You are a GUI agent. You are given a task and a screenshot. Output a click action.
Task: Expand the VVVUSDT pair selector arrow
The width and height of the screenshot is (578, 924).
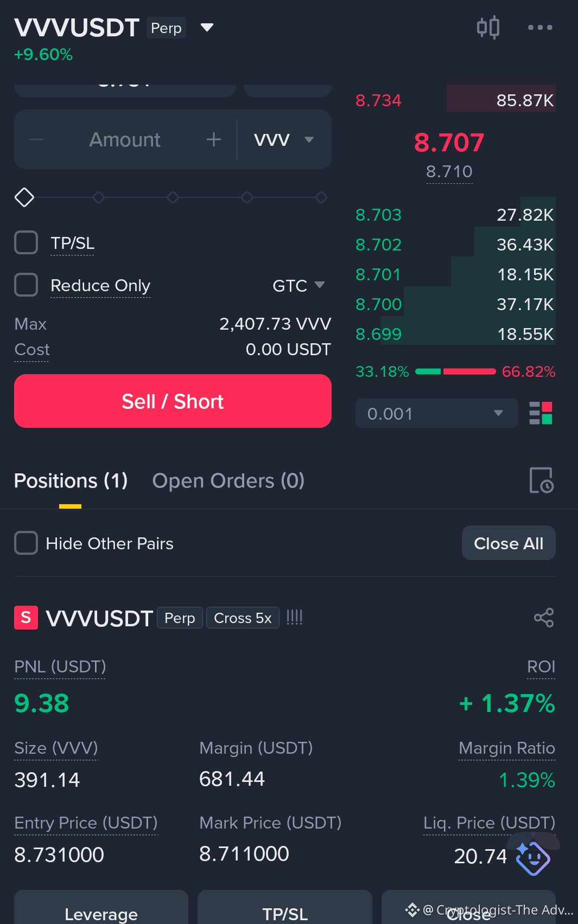pos(207,28)
